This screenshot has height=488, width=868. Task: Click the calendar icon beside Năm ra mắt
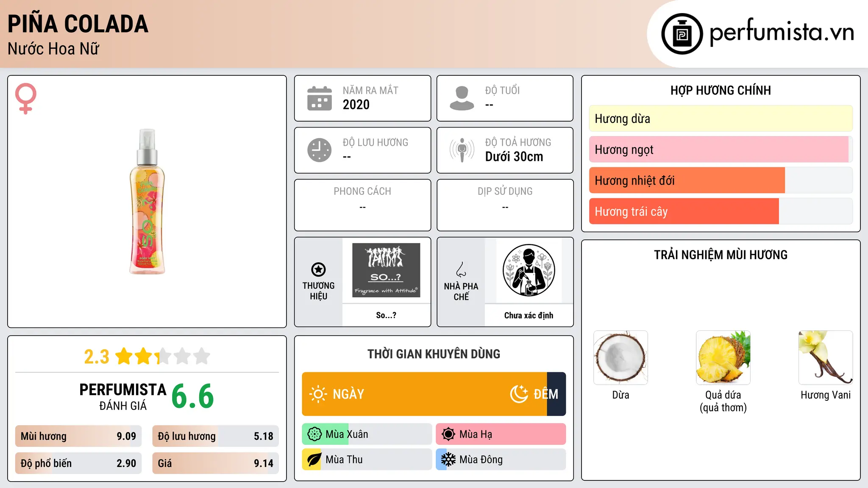click(320, 98)
